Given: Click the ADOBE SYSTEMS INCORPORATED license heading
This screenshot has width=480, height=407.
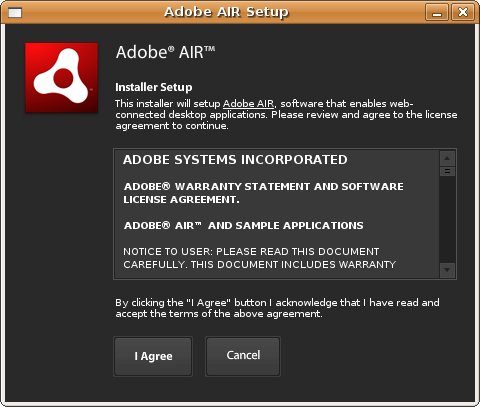Looking at the screenshot, I should 235,160.
